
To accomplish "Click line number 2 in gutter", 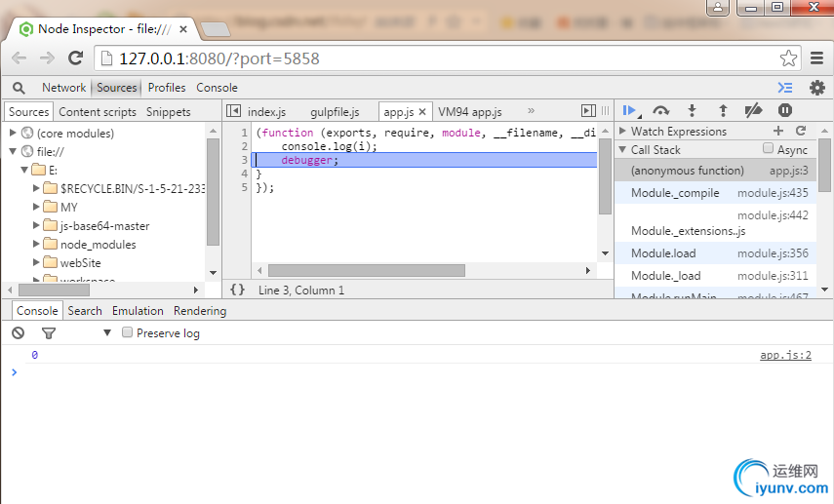I will 244,146.
